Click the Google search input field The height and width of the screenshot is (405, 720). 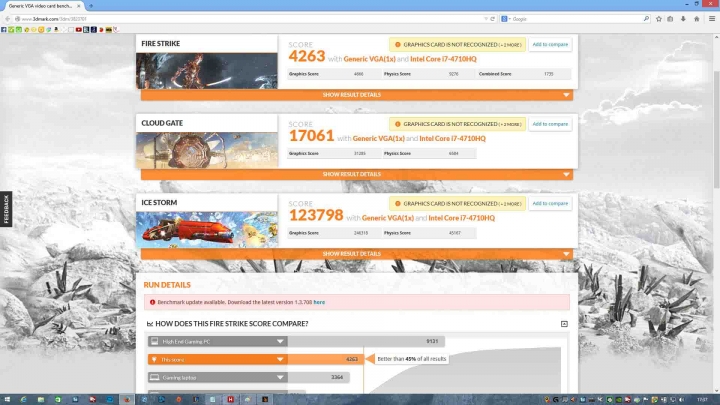[x=576, y=19]
